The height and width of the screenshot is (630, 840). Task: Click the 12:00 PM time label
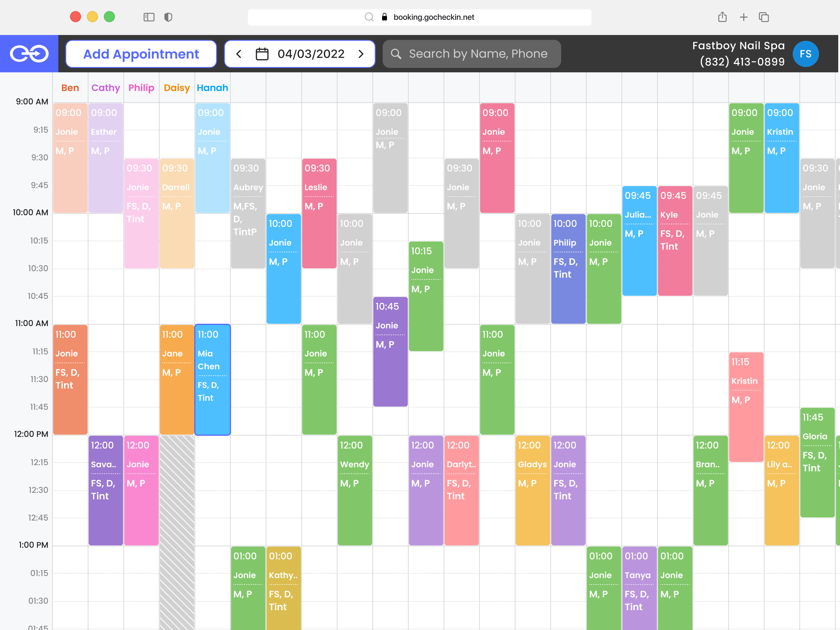[31, 434]
